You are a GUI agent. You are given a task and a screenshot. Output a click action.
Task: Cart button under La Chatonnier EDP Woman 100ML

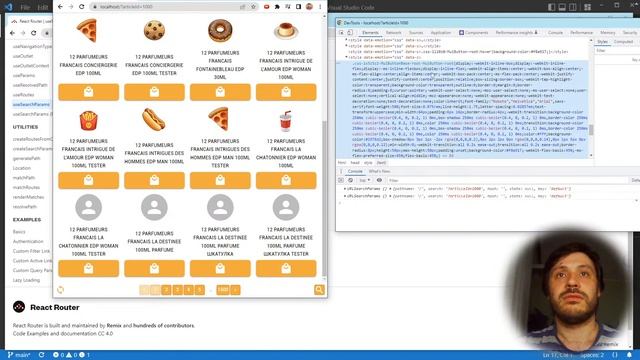point(286,180)
